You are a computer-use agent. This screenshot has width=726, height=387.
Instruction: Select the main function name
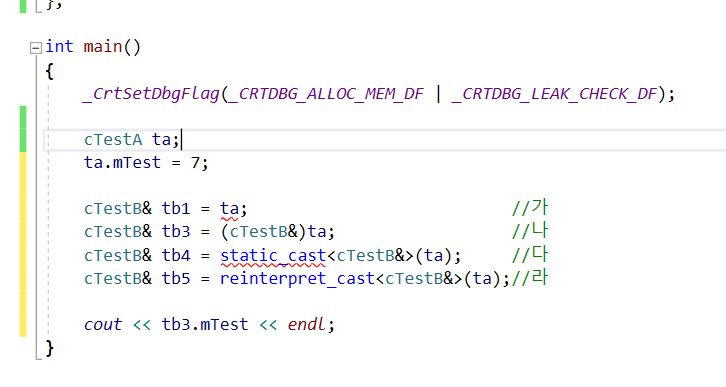point(103,47)
